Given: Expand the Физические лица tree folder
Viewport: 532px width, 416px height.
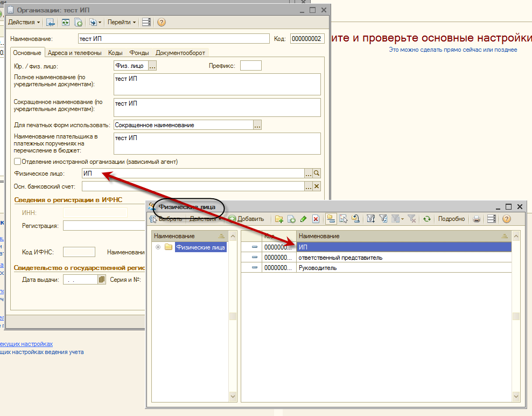Looking at the screenshot, I should pos(158,247).
